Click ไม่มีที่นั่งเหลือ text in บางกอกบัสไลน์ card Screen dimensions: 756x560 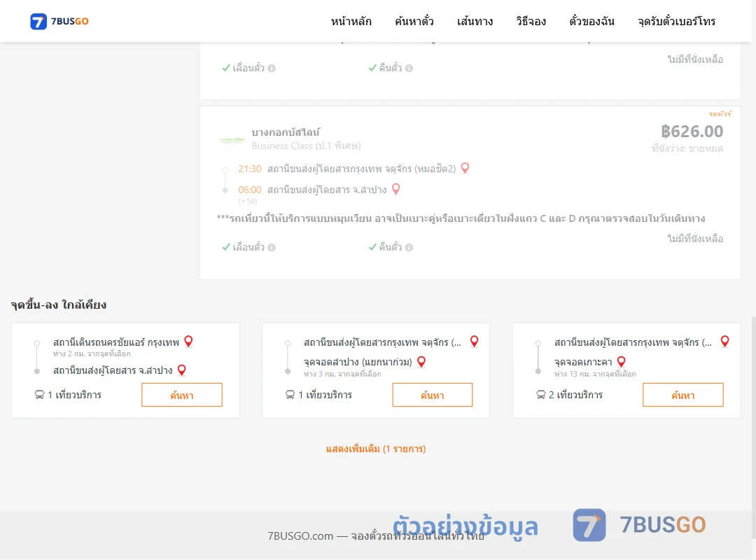click(695, 238)
